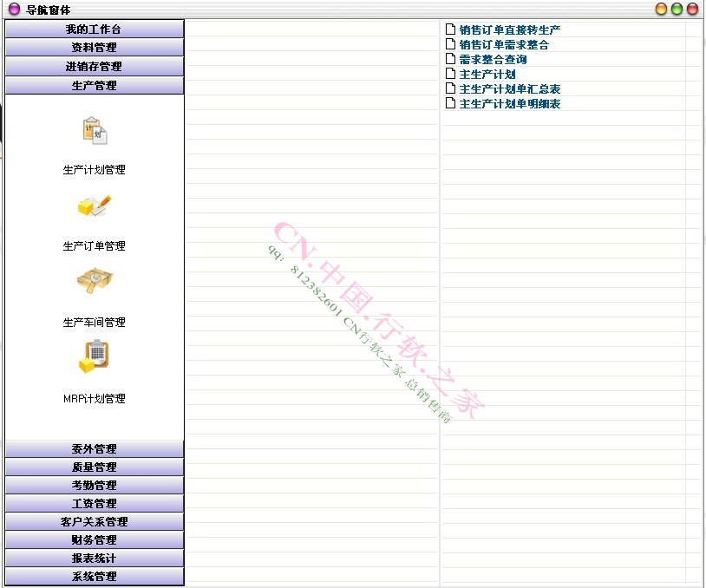The width and height of the screenshot is (706, 588).
Task: Select the 进销存管理 navigation bar
Action: (95, 66)
